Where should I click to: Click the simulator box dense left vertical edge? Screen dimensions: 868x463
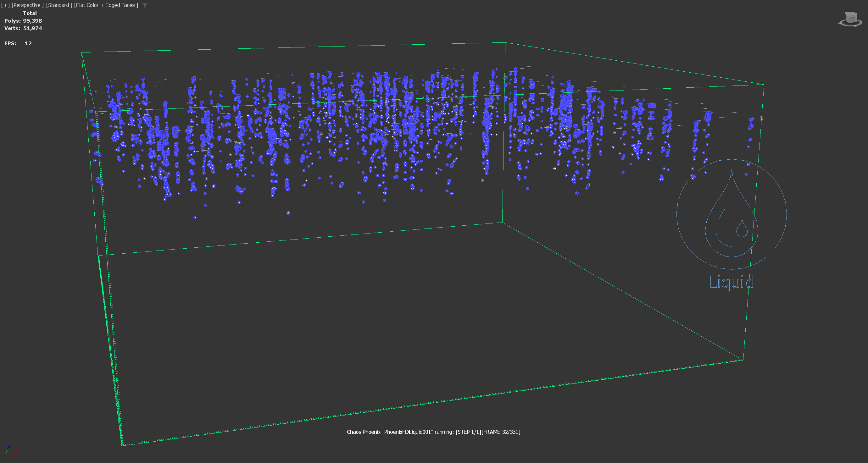point(110,350)
